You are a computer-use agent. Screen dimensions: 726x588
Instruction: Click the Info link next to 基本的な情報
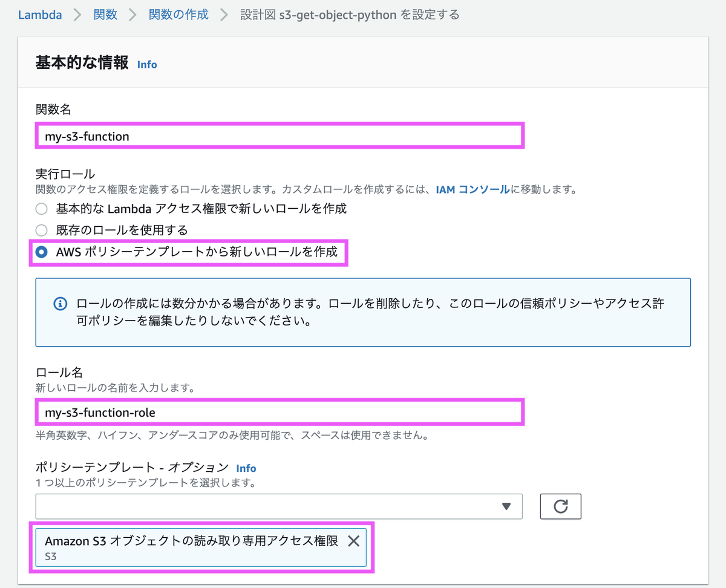click(147, 65)
